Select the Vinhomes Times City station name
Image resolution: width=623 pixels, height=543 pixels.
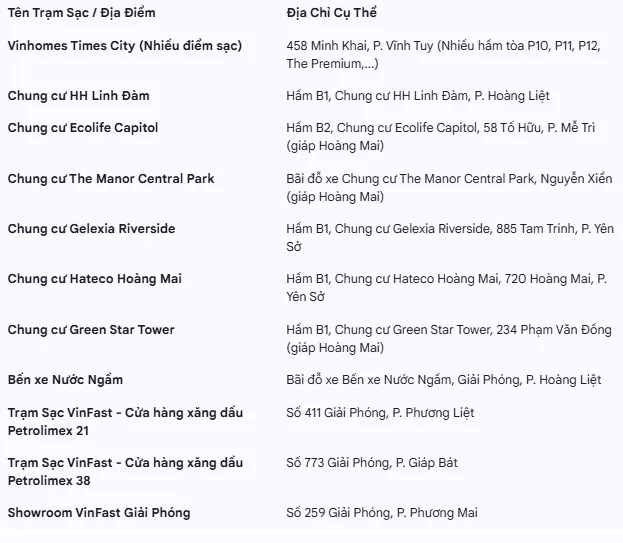coord(124,46)
